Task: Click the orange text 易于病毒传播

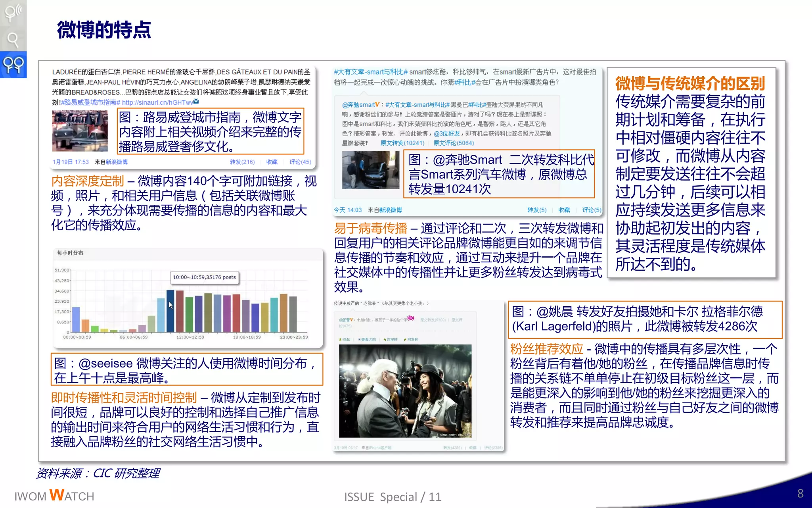Action: point(370,228)
